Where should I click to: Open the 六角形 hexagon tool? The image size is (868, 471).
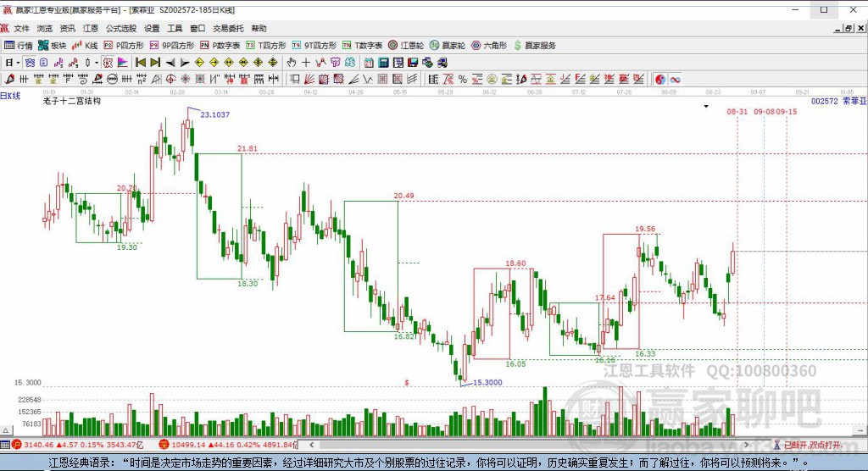489,46
